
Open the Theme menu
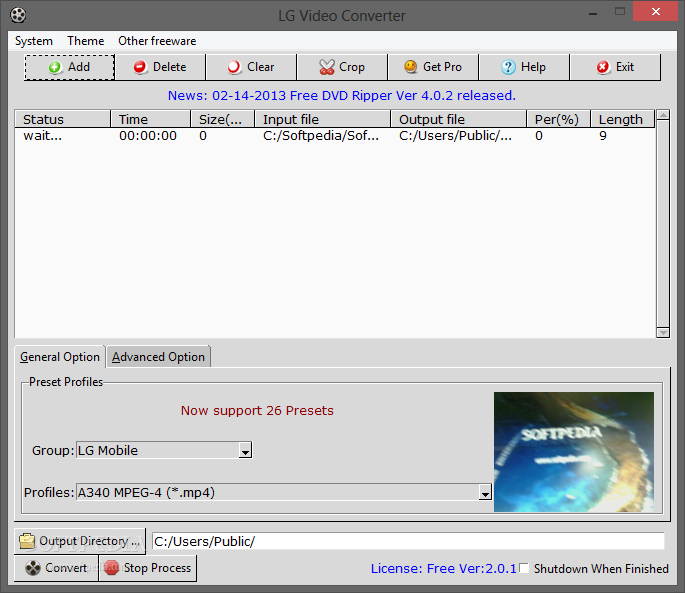[86, 41]
